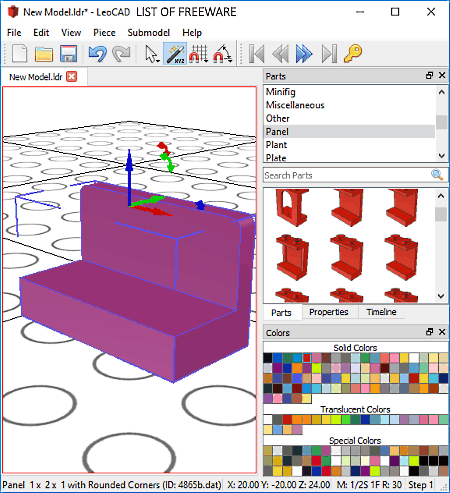Open selection mode dropdown arrow beside Select tool
This screenshot has width=450, height=493.
pos(158,60)
